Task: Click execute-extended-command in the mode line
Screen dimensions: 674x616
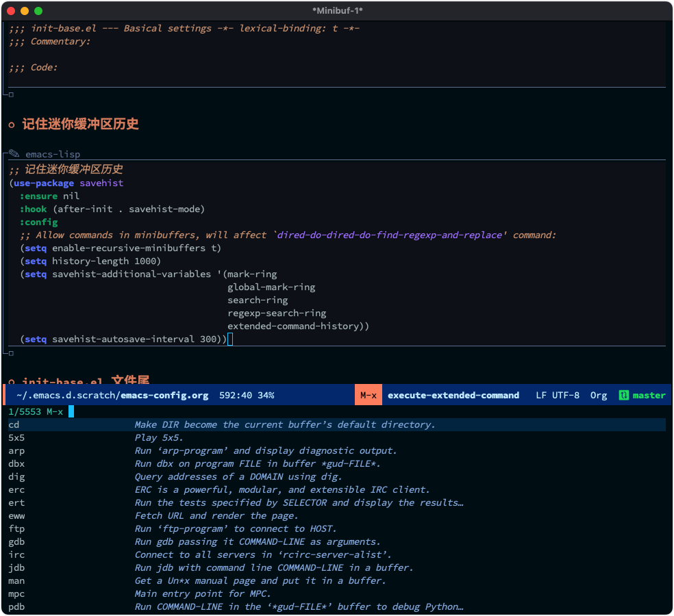Action: [453, 395]
